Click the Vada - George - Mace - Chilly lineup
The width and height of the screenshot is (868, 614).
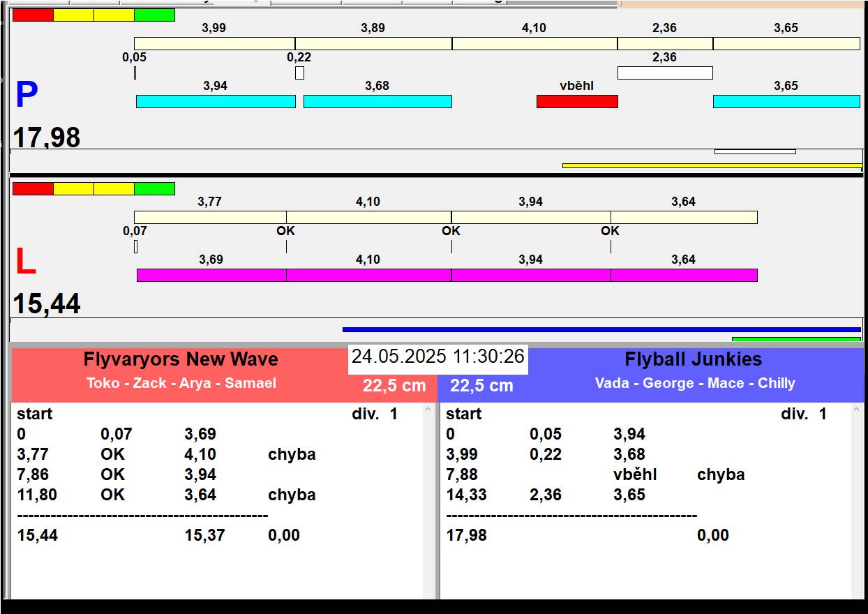(695, 383)
